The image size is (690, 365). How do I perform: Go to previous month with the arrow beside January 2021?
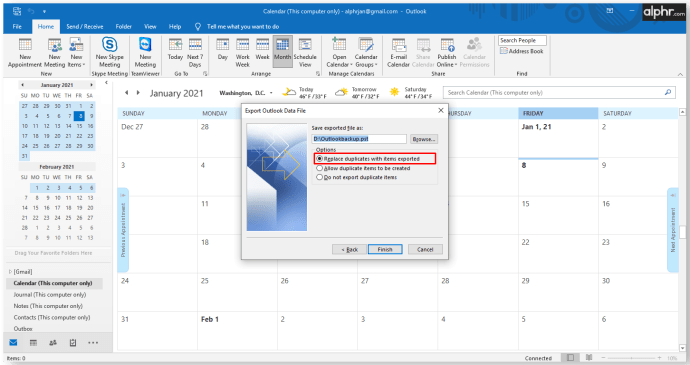coord(127,93)
